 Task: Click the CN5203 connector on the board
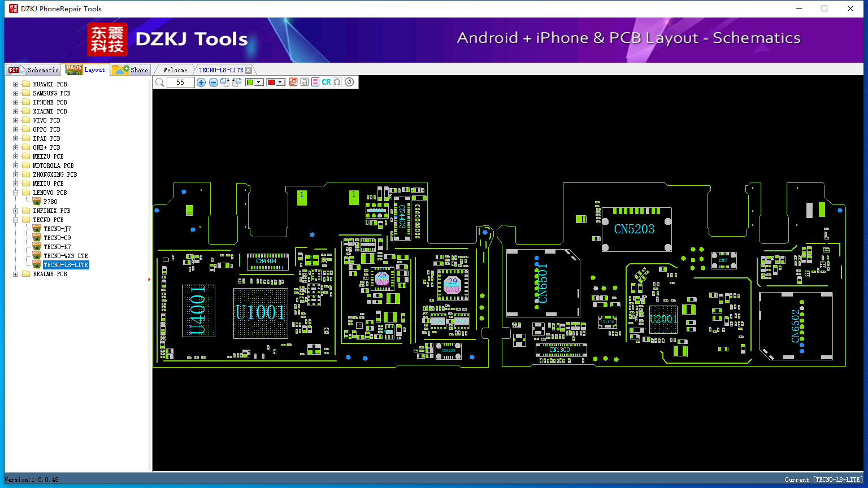(636, 229)
